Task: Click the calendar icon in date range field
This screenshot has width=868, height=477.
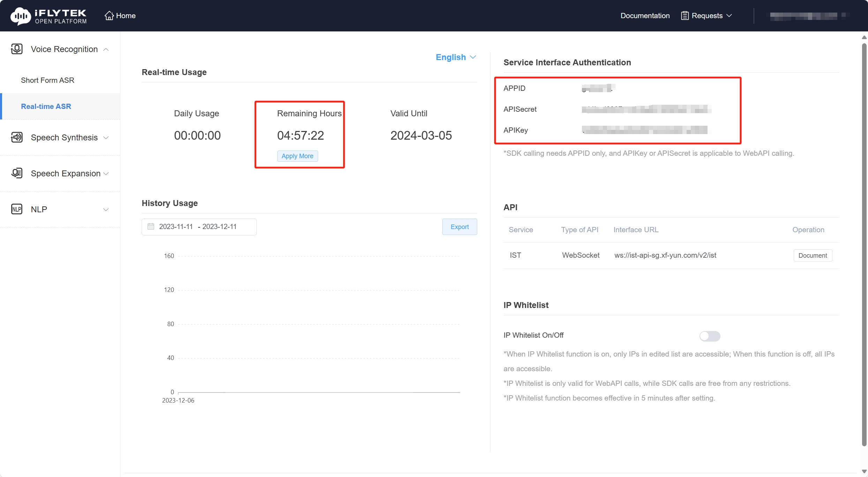Action: pyautogui.click(x=151, y=227)
